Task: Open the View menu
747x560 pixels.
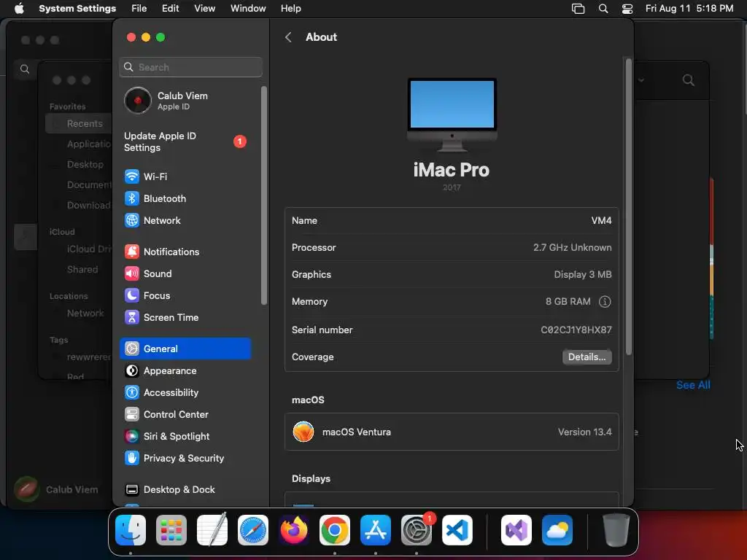Action: 204,9
